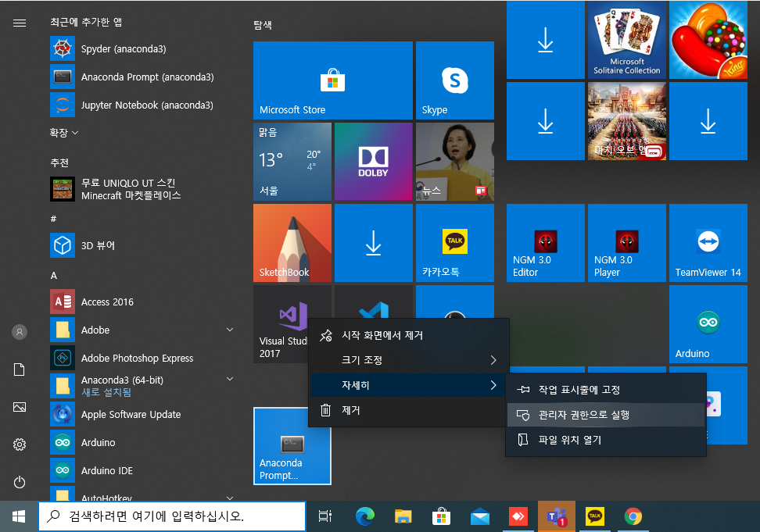Screen dimensions: 760x532
Task: Open the Documents sidebar icon
Action: tap(20, 370)
